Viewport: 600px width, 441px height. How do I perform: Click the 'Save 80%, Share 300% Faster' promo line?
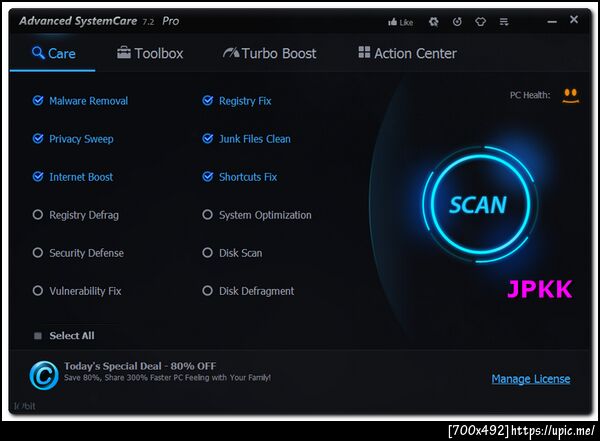(x=167, y=378)
